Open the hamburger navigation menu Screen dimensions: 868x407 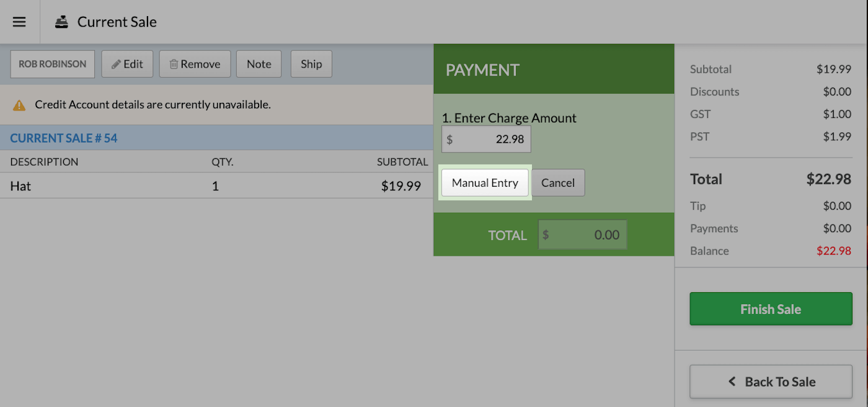pos(19,22)
